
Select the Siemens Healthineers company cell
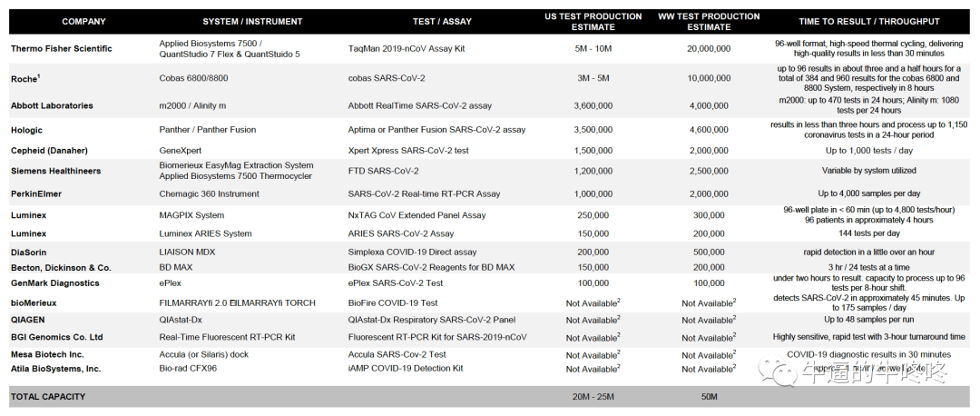point(55,171)
